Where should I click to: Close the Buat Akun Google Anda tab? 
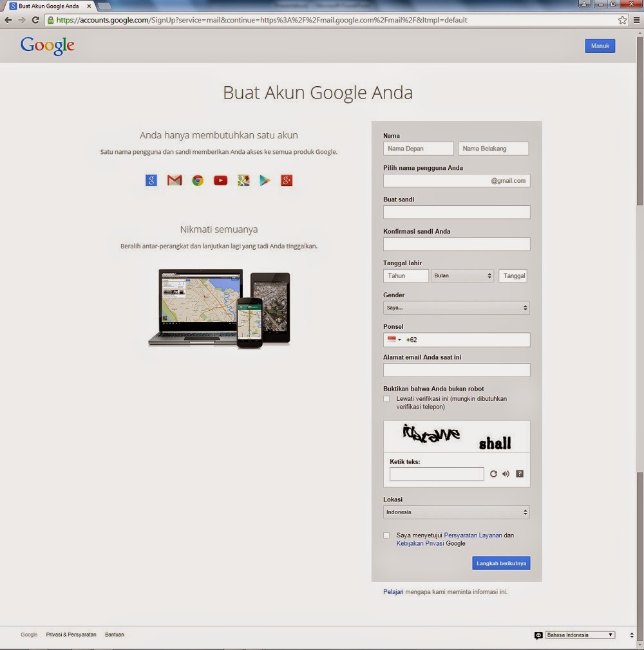[89, 6]
